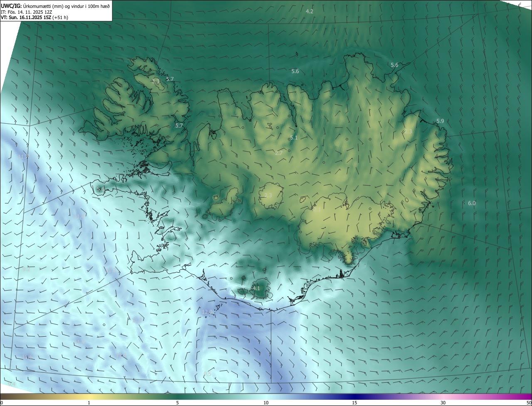
Task: Select the 5.1 value label inland
Action: tap(294, 137)
